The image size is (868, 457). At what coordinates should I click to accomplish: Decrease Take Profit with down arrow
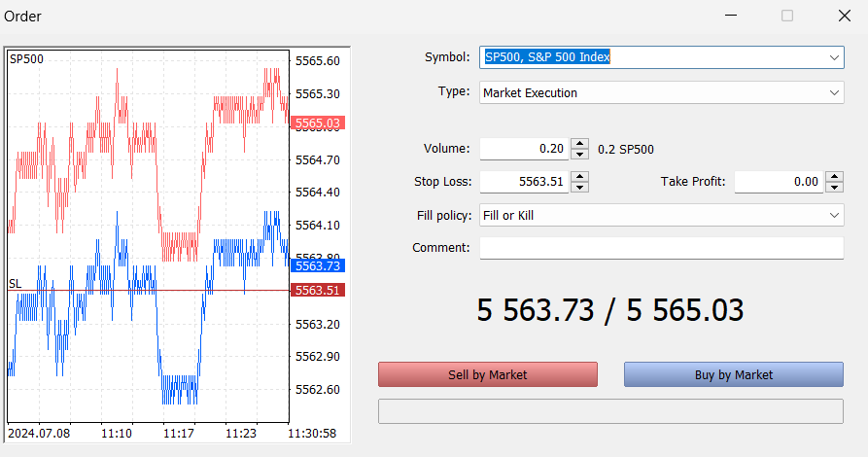[834, 187]
